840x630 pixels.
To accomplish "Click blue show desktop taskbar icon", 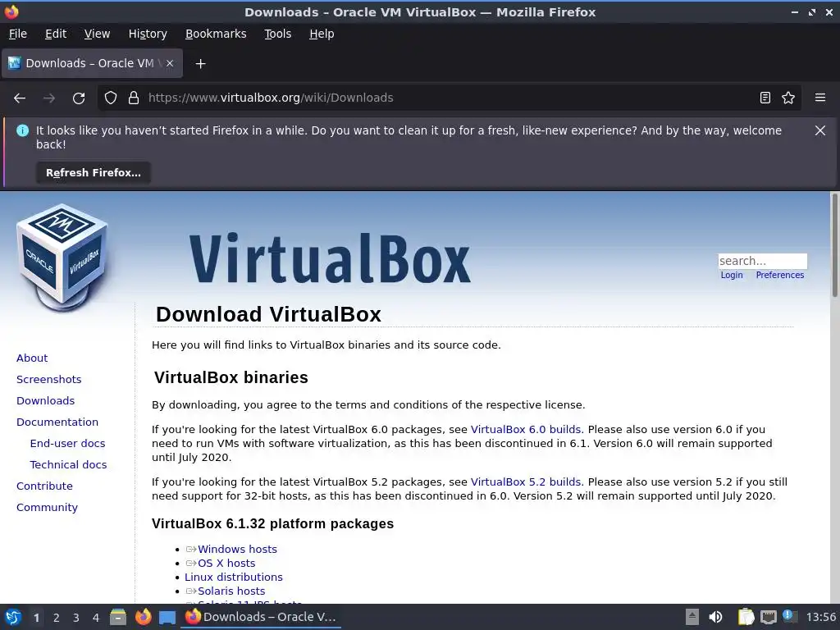I will [x=167, y=618].
